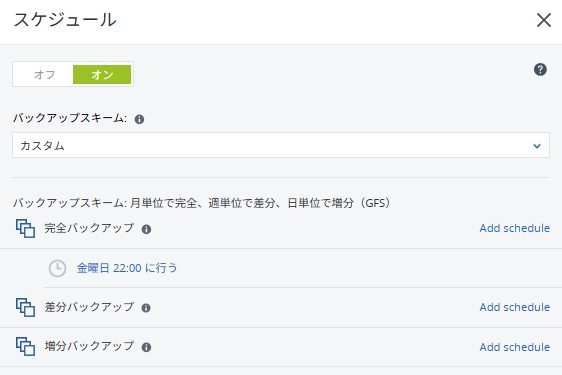Click info icon beside バックアップスキーム label
Screen dimensions: 562x375
click(139, 119)
